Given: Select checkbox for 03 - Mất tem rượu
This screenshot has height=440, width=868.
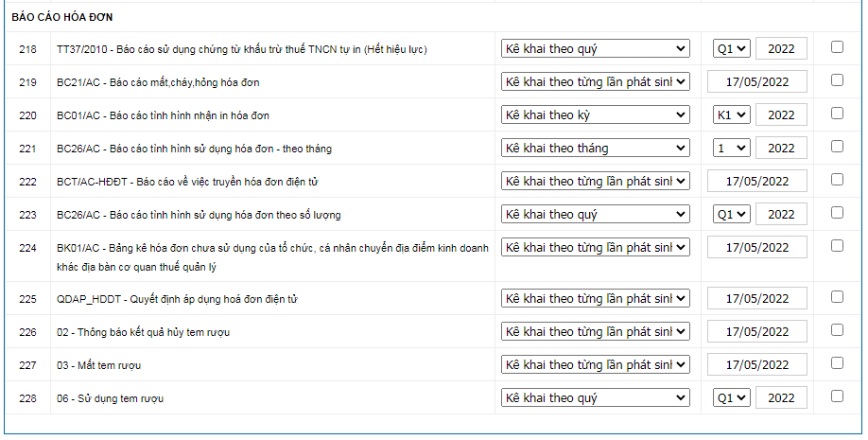Looking at the screenshot, I should (837, 363).
